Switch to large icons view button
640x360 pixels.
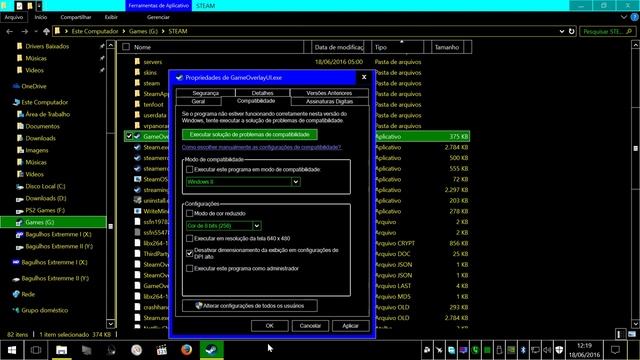pyautogui.click(x=632, y=334)
